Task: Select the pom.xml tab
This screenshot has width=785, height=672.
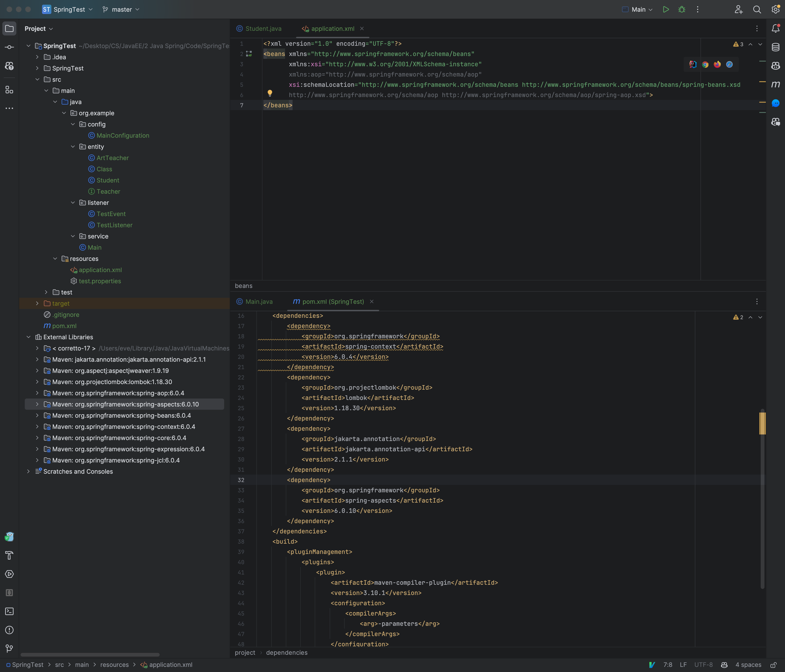Action: tap(333, 301)
